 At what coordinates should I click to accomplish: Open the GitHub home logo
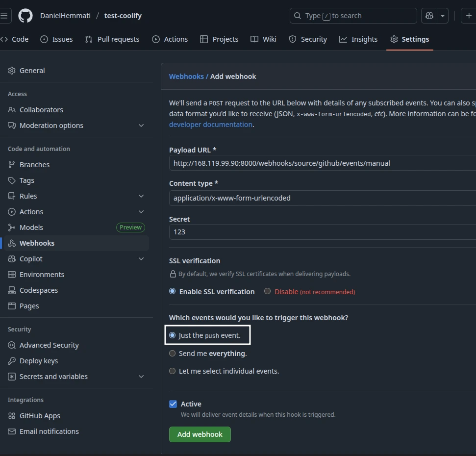point(25,15)
